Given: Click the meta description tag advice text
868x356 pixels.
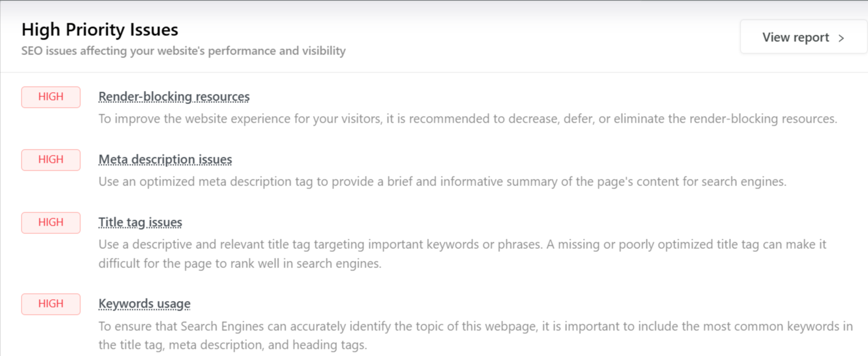Looking at the screenshot, I should pos(442,181).
